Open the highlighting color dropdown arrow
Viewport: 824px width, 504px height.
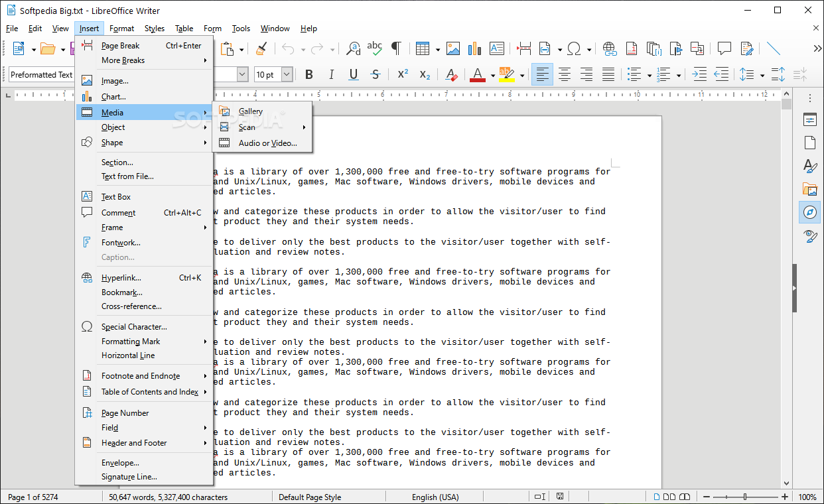point(522,76)
